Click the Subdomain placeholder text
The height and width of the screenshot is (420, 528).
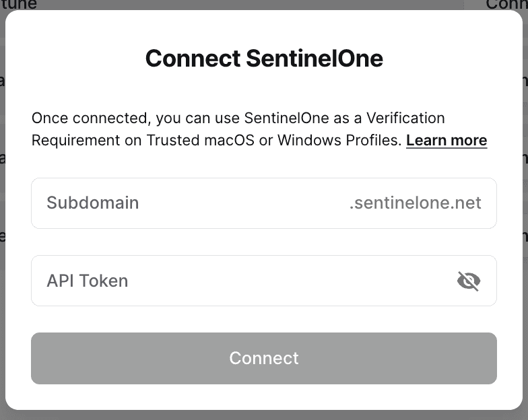click(92, 203)
